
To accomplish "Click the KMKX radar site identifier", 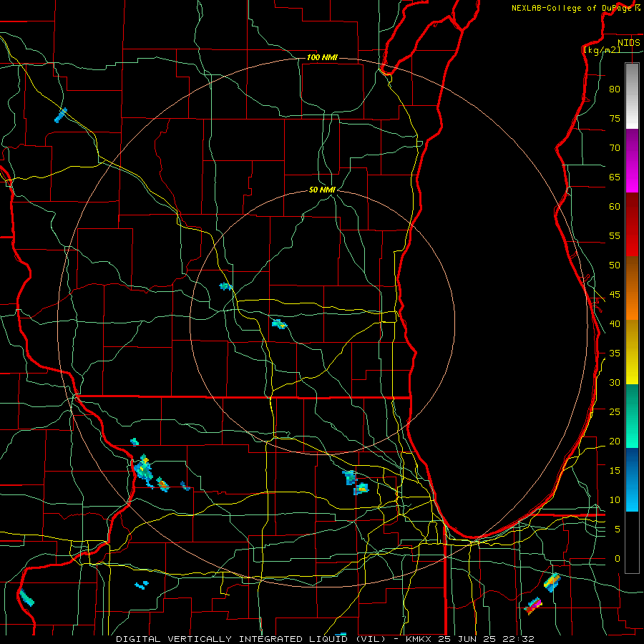I will (419, 639).
